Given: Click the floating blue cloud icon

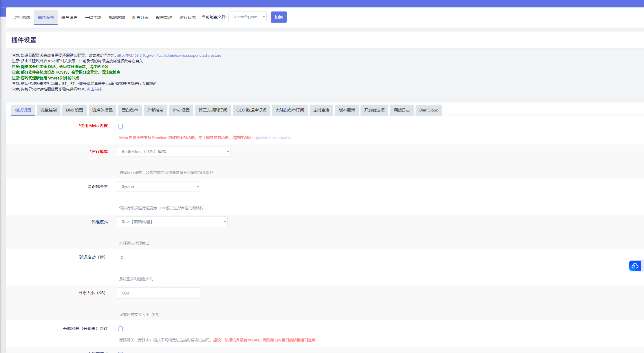Looking at the screenshot, I should point(635,266).
